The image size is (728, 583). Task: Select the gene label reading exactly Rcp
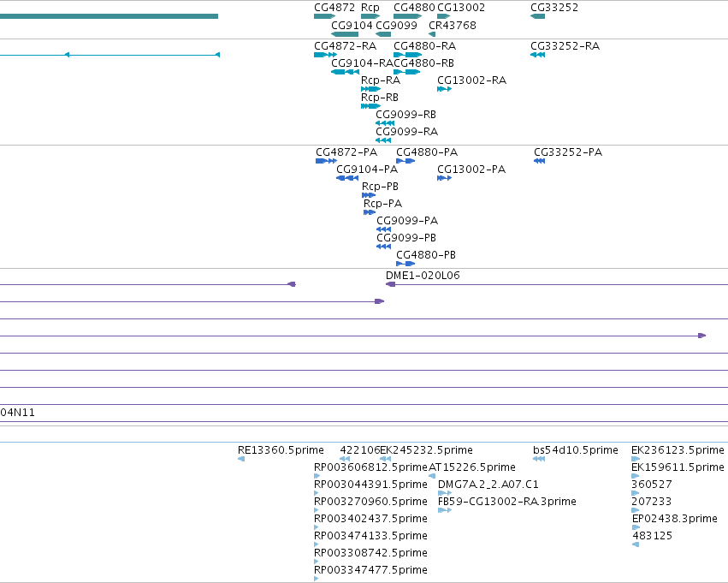click(370, 8)
